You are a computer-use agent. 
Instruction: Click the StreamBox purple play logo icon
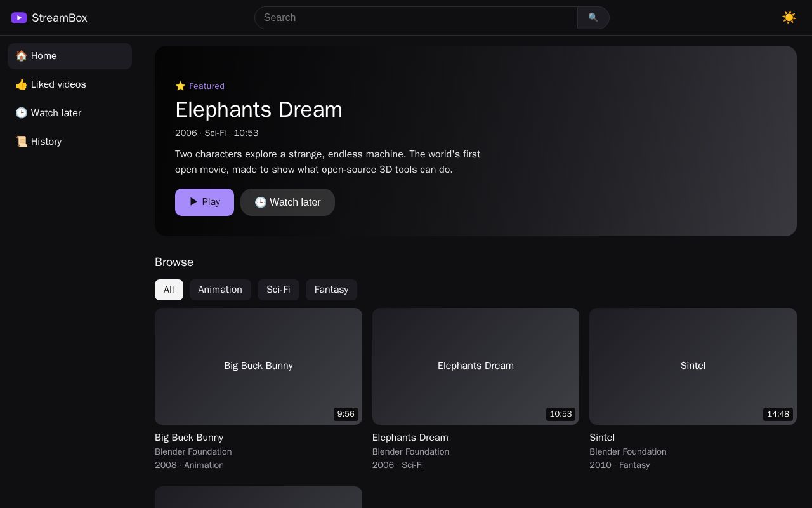(19, 18)
